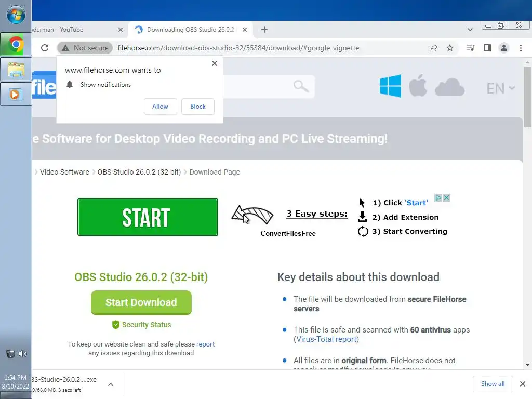The height and width of the screenshot is (399, 532).
Task: Toggle the Chrome side panel
Action: [487, 48]
